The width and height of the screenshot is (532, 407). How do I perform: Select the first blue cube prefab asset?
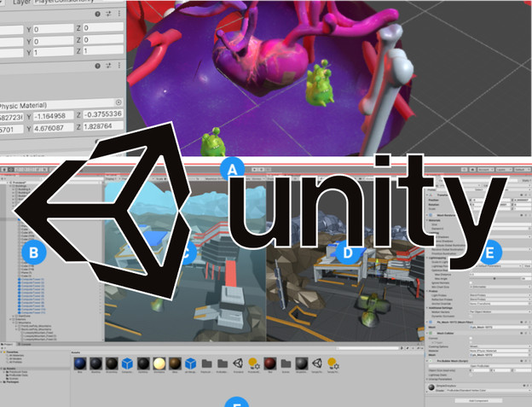[127, 362]
